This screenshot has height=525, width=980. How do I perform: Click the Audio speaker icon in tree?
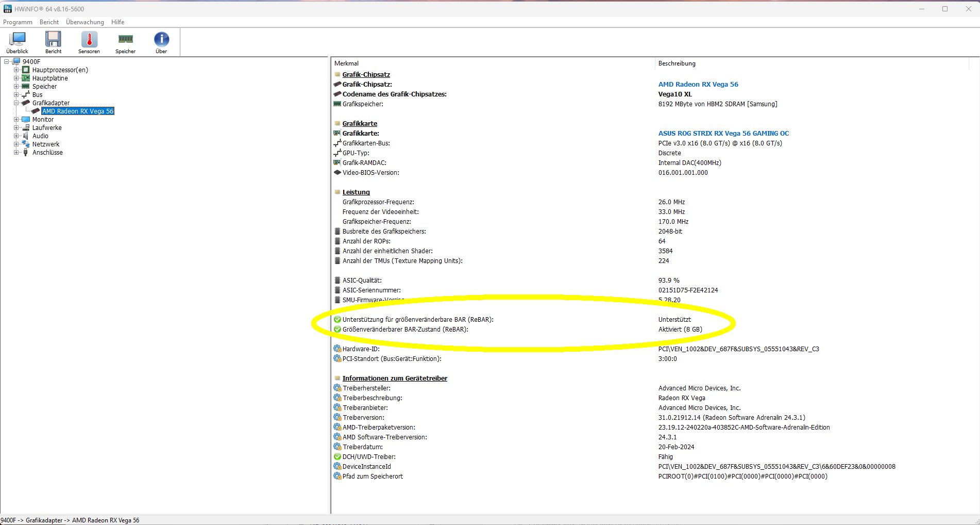click(26, 136)
